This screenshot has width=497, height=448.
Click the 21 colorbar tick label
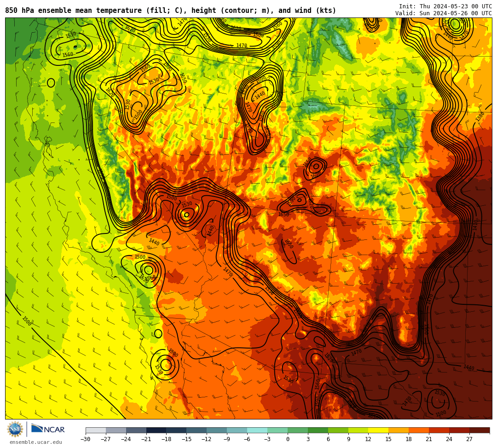coord(429,439)
